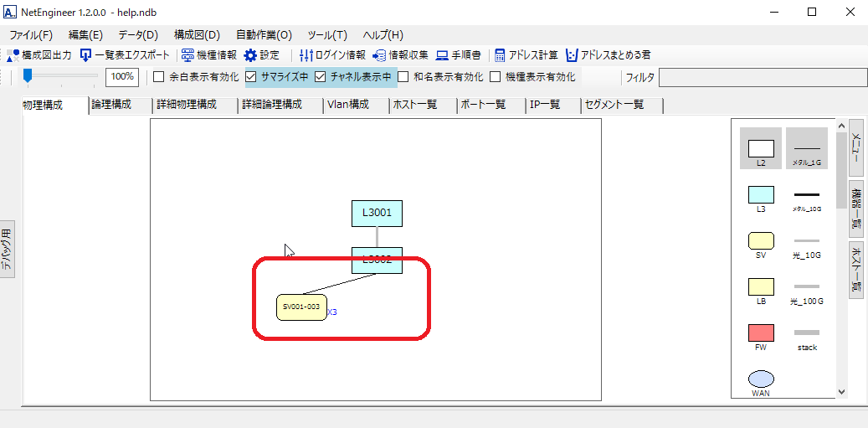Open the ツール(T) menu
This screenshot has width=868, height=428.
click(327, 35)
